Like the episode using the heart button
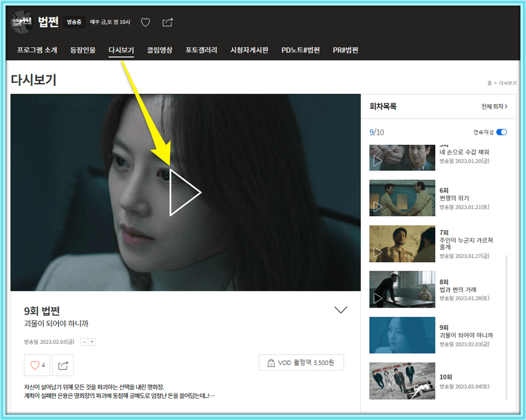The image size is (526, 420). tap(36, 365)
